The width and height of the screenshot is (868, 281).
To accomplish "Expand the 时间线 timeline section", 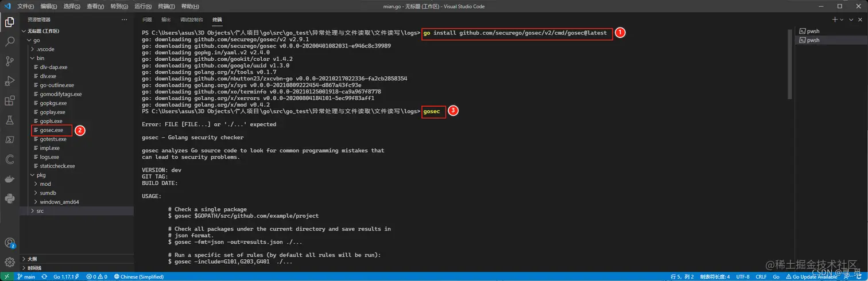I will pos(77,268).
